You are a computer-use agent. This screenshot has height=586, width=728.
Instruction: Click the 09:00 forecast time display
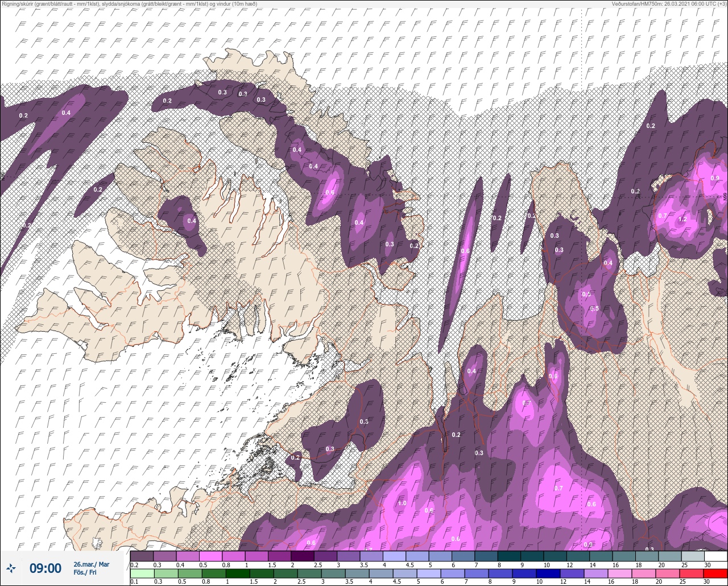pos(45,568)
